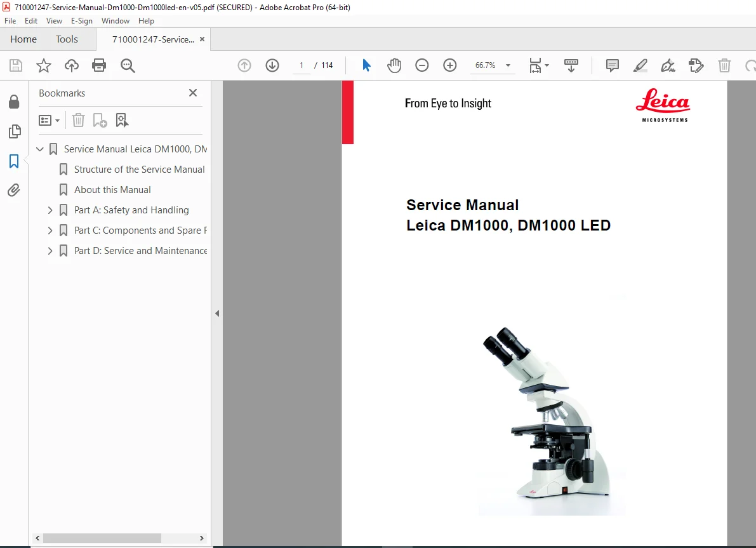Click the Save file icon
This screenshot has height=548, width=756.
click(16, 65)
